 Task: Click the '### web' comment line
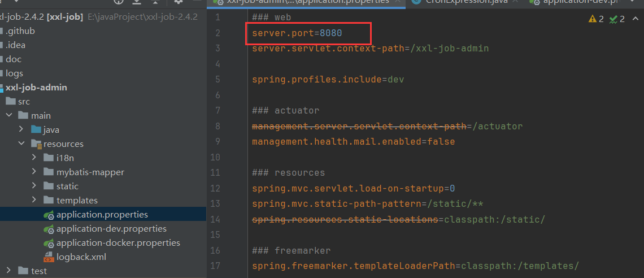[272, 18]
